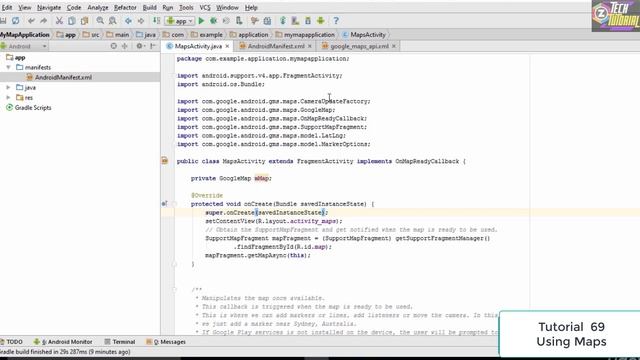
Task: Click the Undo arrow icon
Action: pyautogui.click(x=31, y=21)
